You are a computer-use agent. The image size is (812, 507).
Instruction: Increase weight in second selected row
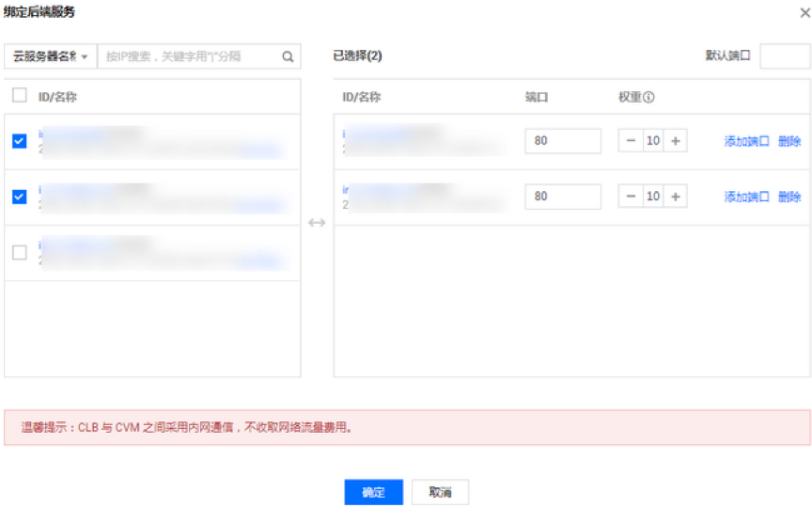click(676, 197)
